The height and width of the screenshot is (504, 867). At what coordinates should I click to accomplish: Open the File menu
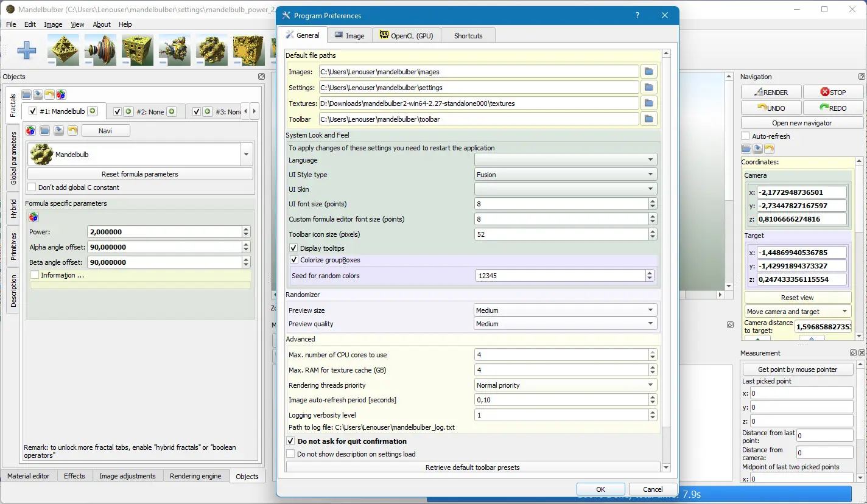11,24
